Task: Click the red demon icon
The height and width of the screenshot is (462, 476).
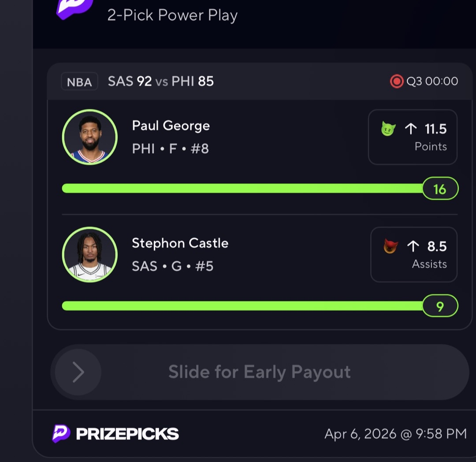Action: (390, 246)
